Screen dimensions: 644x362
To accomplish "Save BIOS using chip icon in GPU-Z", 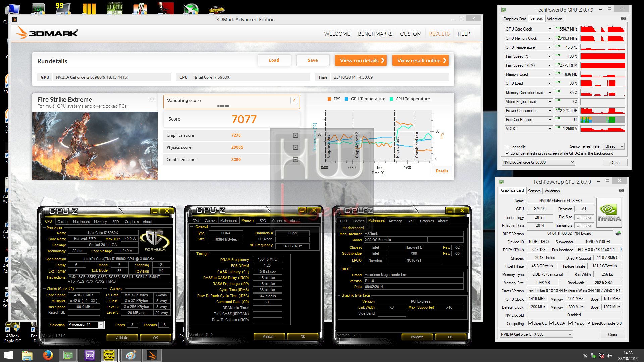I will point(618,233).
